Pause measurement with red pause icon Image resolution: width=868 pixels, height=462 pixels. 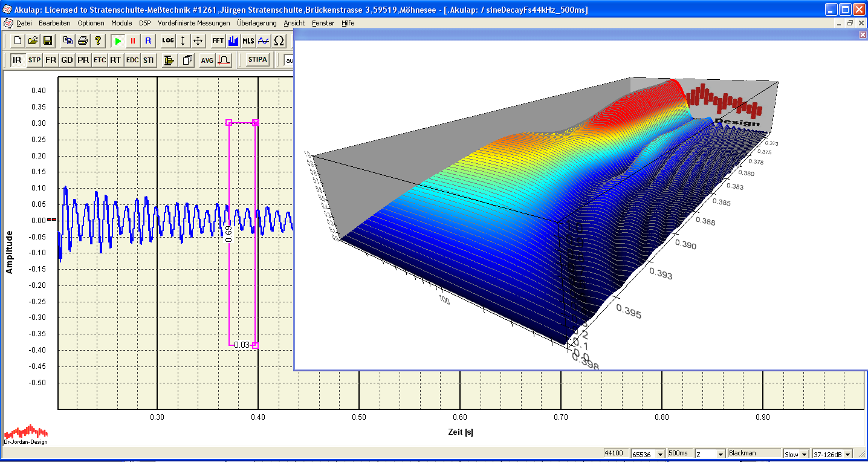click(133, 41)
